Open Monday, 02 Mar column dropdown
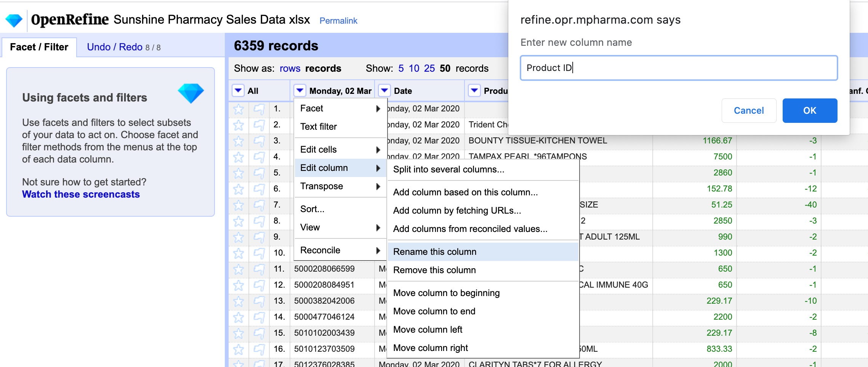This screenshot has width=868, height=367. pos(300,91)
